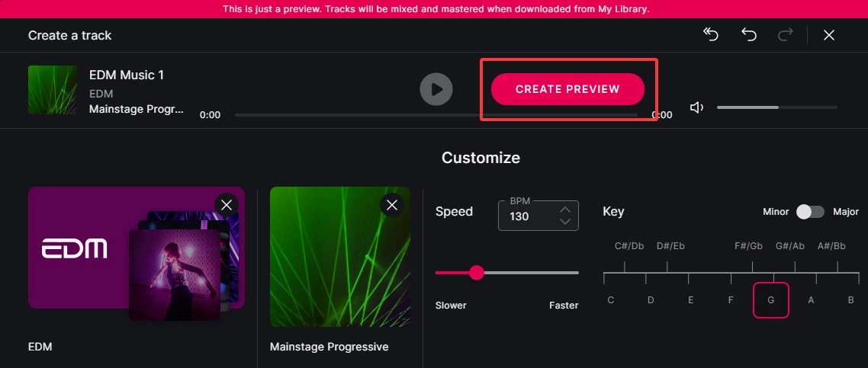Increase BPM with the up arrow

[564, 210]
